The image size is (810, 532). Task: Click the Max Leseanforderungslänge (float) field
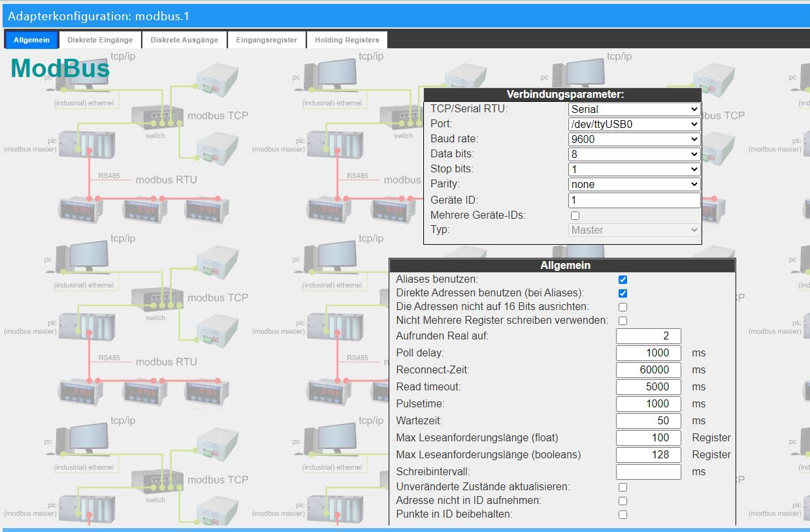tap(649, 438)
